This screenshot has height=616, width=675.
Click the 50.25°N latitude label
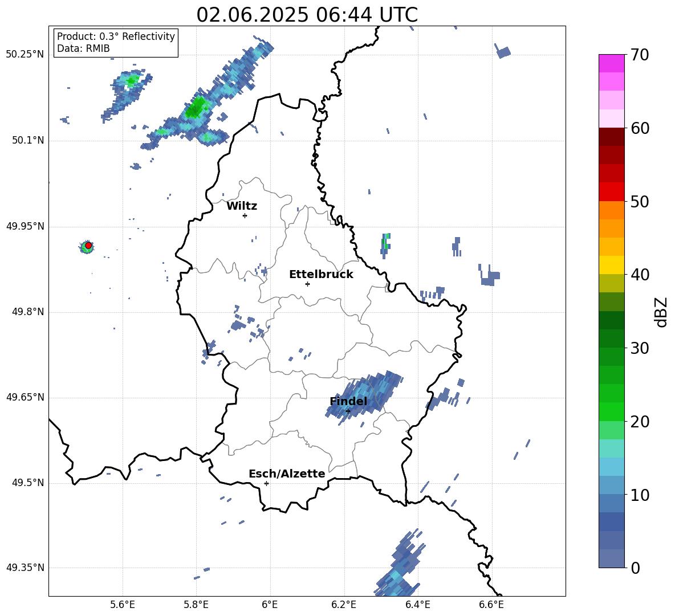25,55
